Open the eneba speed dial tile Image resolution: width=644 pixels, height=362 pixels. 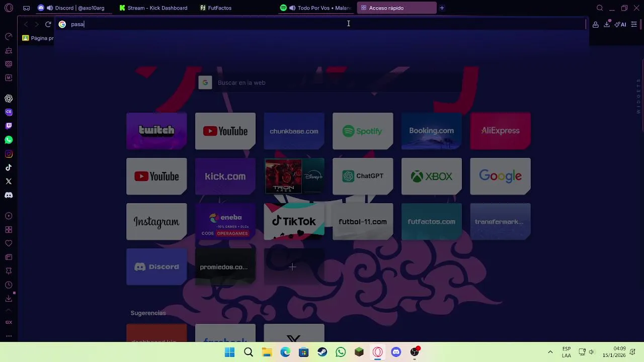225,222
